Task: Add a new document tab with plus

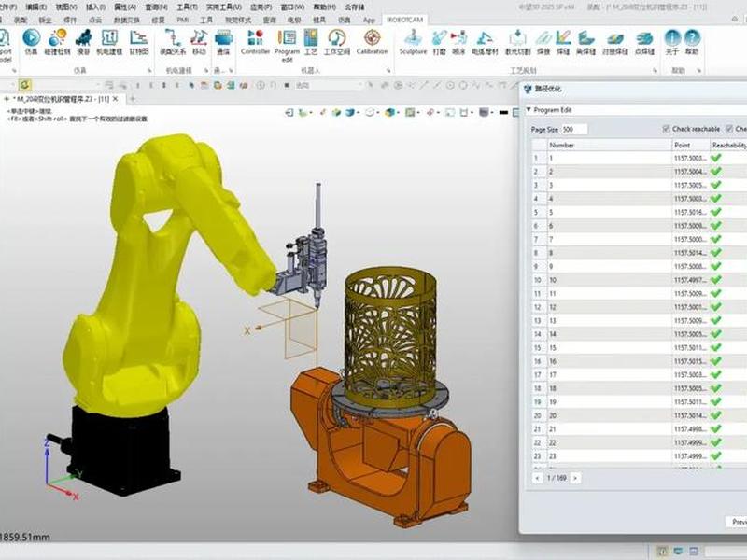Action: 133,99
